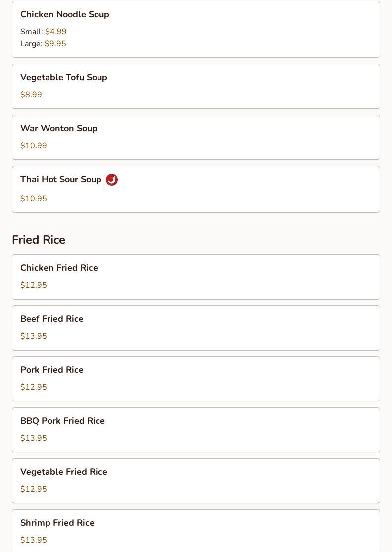This screenshot has height=552, width=392.
Task: Select Shrimp Fried Rice
Action: tap(57, 523)
